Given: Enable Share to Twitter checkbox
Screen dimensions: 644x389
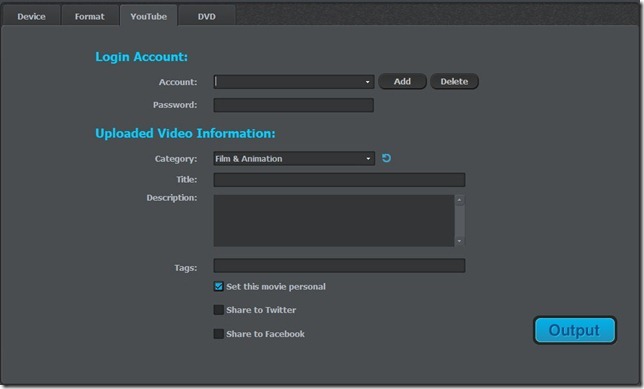Looking at the screenshot, I should [x=218, y=310].
